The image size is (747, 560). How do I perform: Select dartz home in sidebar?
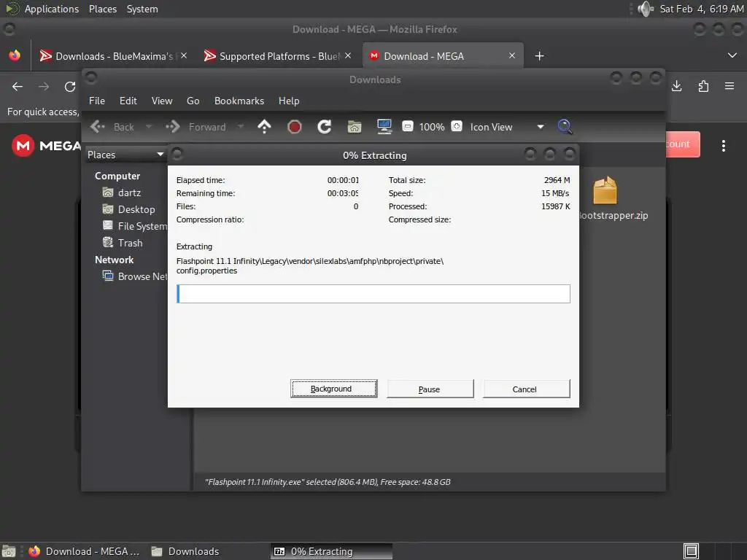point(122,192)
